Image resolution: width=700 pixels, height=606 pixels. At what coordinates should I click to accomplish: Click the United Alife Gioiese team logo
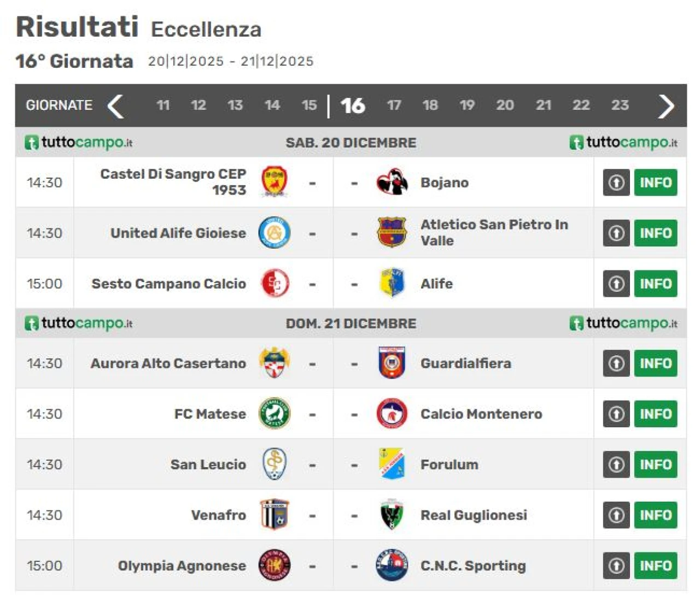(x=274, y=233)
